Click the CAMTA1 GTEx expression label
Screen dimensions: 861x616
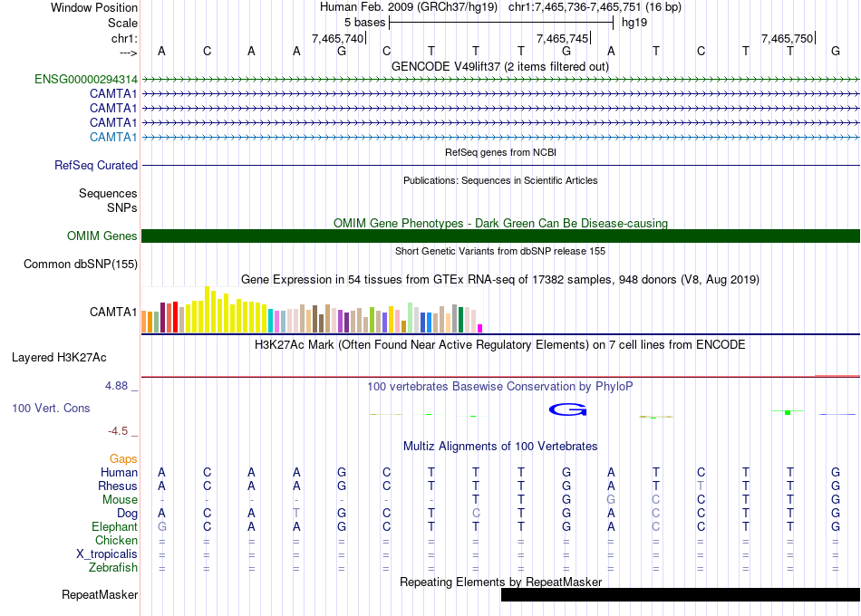tap(113, 312)
